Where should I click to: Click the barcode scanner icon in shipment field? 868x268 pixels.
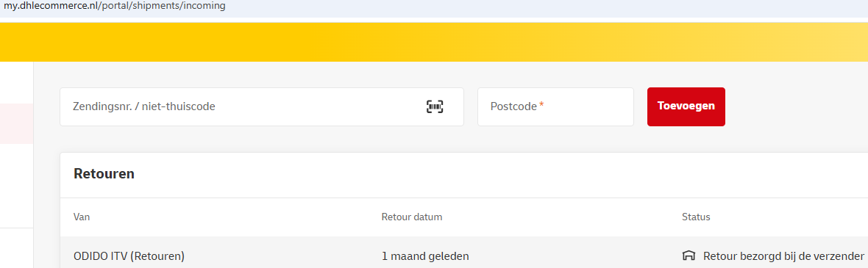coord(435,106)
